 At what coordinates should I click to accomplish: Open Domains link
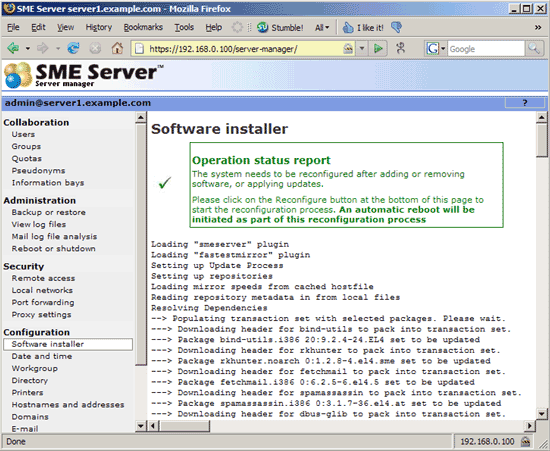click(x=30, y=417)
